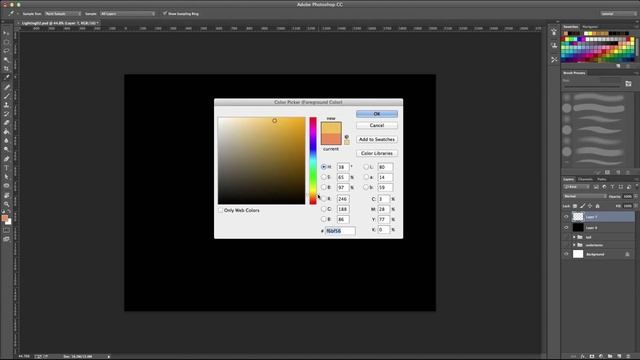Select the Eraser tool
640x360 pixels.
coord(6,123)
